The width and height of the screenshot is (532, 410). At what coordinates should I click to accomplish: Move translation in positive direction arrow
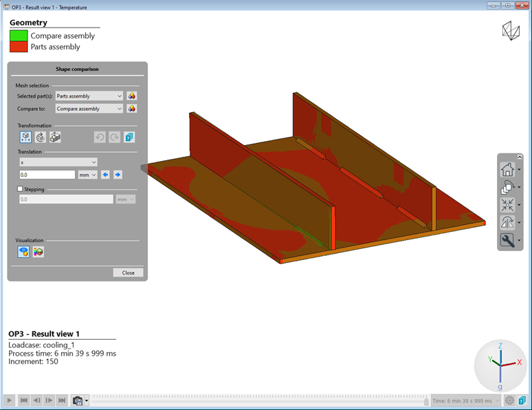coord(118,175)
